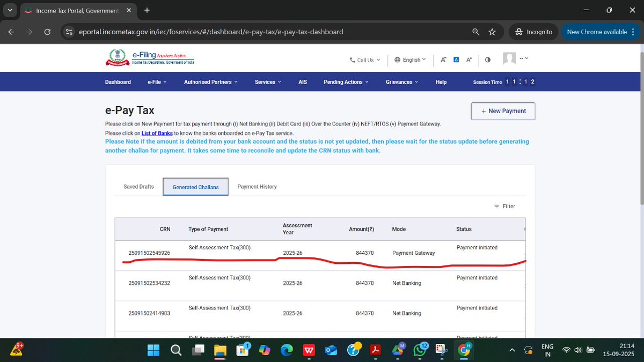Click the New Payment button
Viewport: 644px width, 362px height.
tap(503, 111)
